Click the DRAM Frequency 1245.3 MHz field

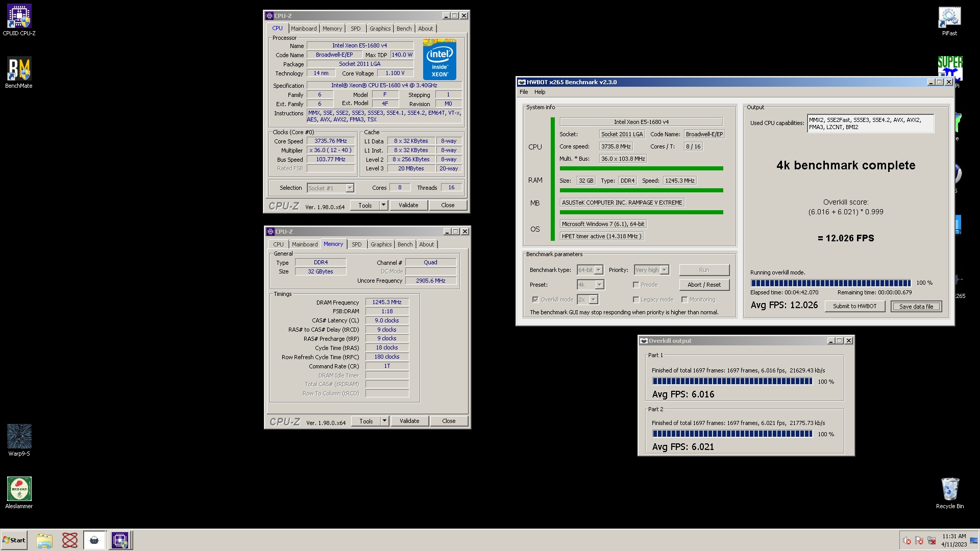tap(387, 302)
